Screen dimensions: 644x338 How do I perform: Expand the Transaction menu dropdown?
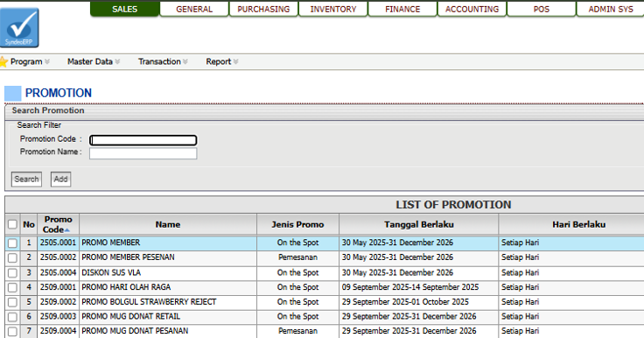coord(163,61)
